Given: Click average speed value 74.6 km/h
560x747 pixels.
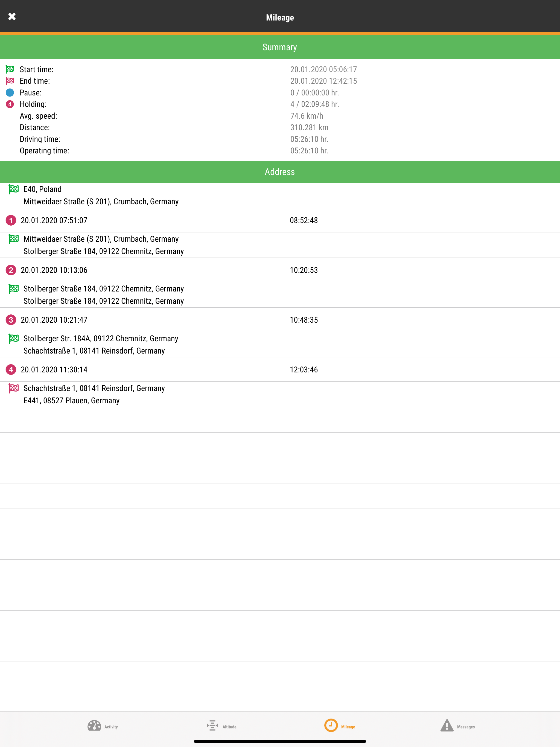Looking at the screenshot, I should [x=307, y=116].
